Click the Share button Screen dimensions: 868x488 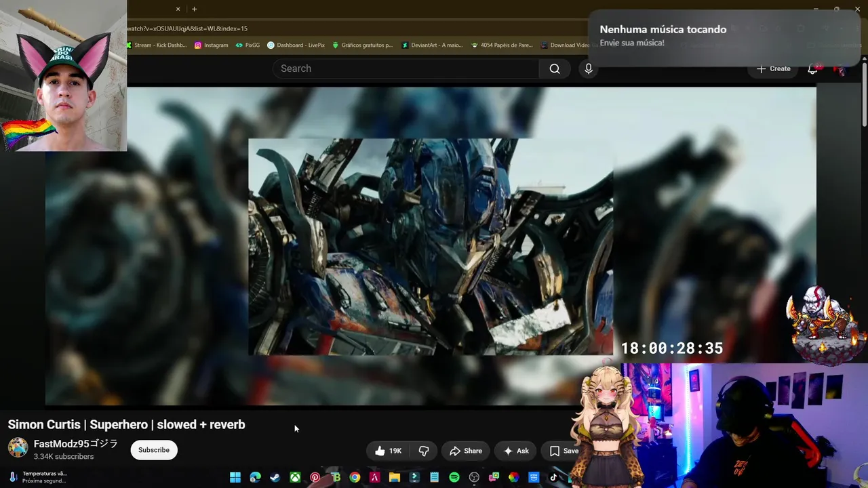pyautogui.click(x=465, y=451)
